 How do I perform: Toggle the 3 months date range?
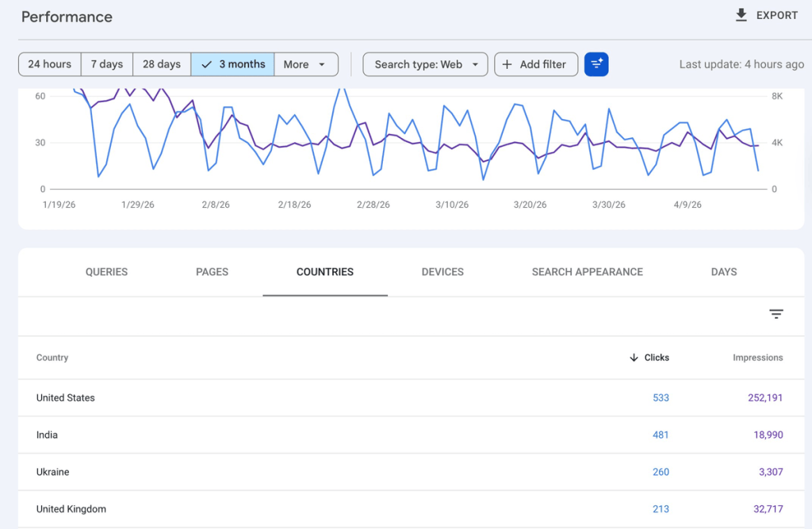coord(233,64)
